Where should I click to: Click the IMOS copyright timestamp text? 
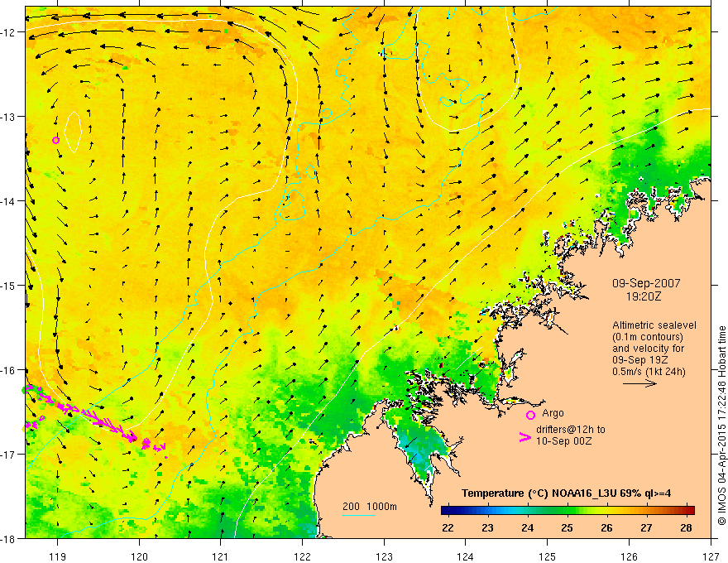click(x=721, y=426)
